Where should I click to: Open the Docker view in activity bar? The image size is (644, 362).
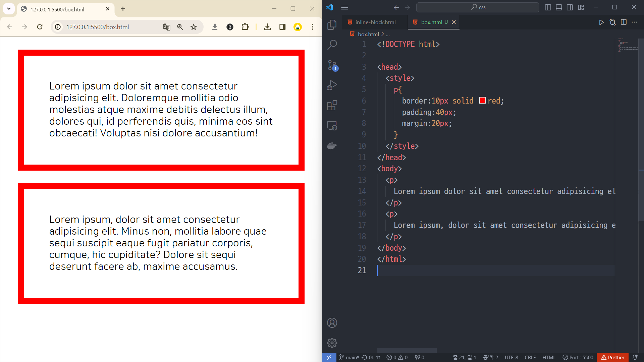[332, 146]
